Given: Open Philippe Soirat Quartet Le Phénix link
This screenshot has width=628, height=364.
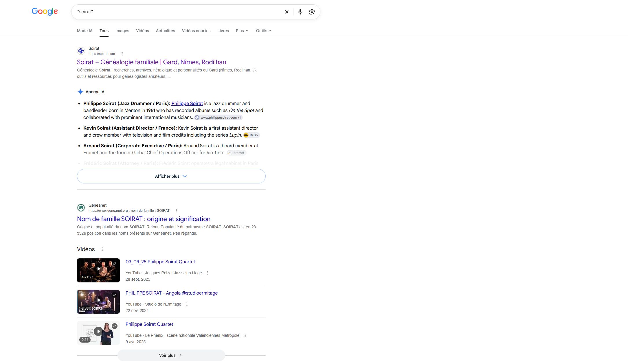Looking at the screenshot, I should [x=149, y=324].
